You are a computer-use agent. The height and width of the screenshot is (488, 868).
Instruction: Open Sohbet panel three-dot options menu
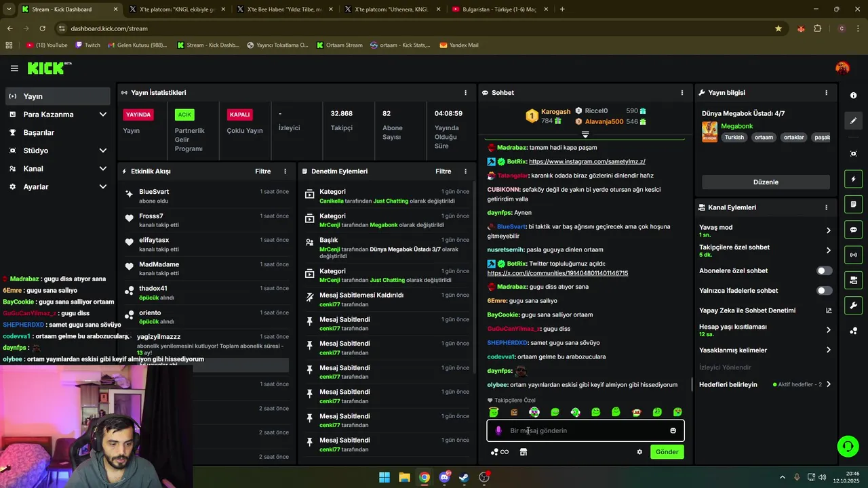(x=682, y=93)
